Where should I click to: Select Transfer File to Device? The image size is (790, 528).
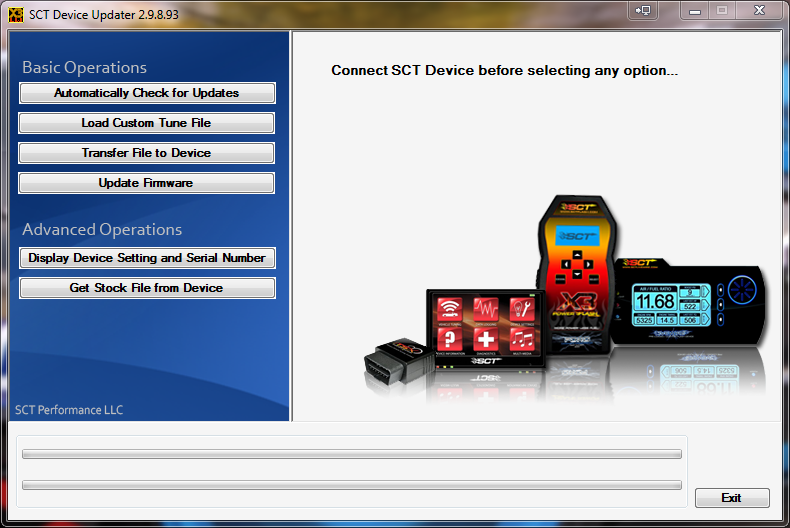coord(147,153)
